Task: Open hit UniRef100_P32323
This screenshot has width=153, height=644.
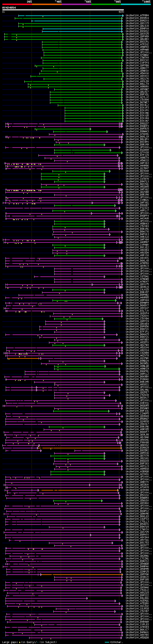Action: [137, 208]
